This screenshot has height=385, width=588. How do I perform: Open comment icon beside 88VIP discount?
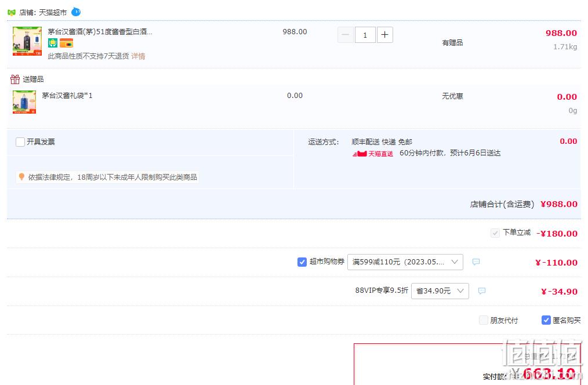tap(482, 291)
